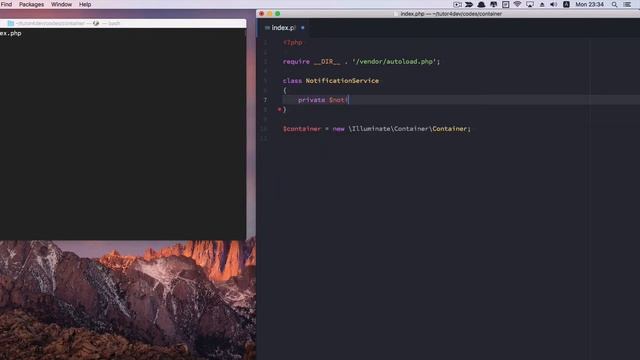Open the AirPlay display menu
The height and width of the screenshot is (360, 640).
click(x=530, y=4)
